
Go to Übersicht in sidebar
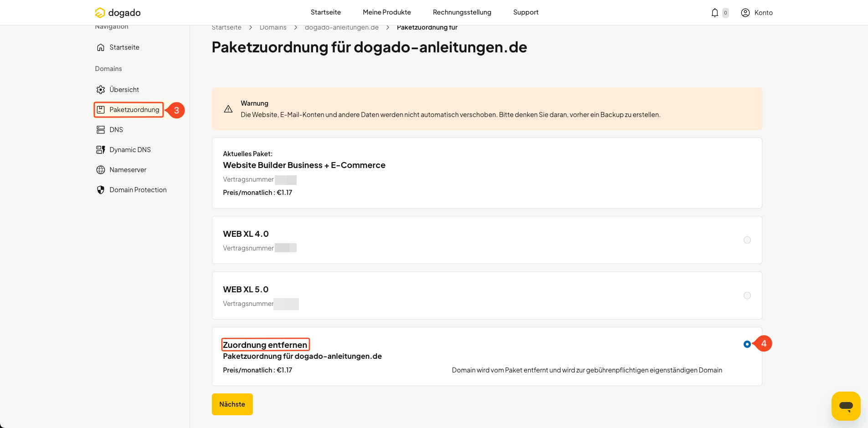pos(124,90)
